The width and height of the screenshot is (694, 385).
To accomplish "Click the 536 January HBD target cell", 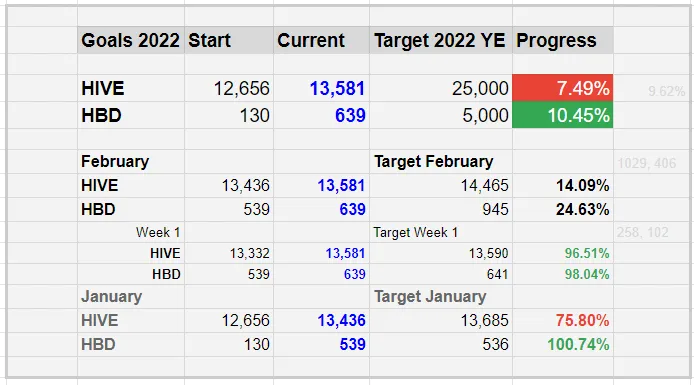I will [x=441, y=344].
